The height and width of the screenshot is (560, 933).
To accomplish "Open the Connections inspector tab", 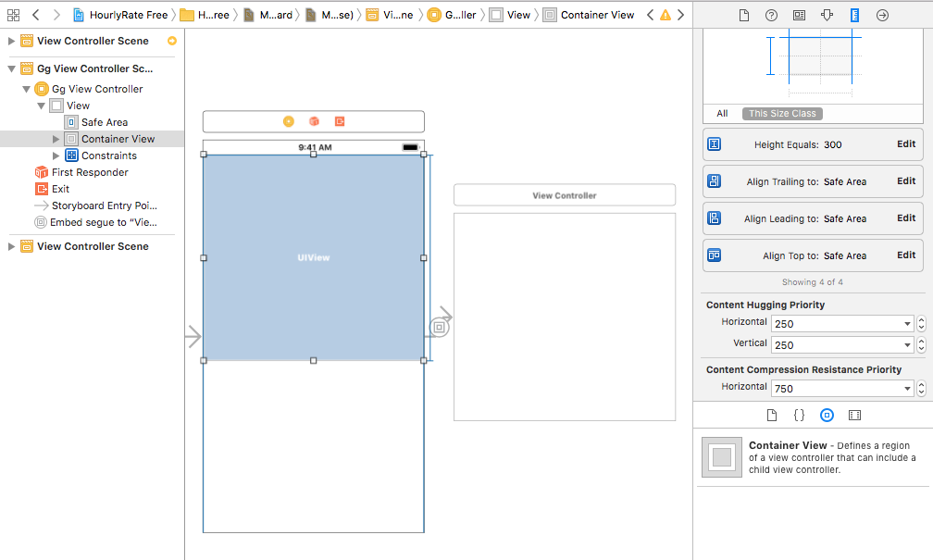I will [882, 15].
